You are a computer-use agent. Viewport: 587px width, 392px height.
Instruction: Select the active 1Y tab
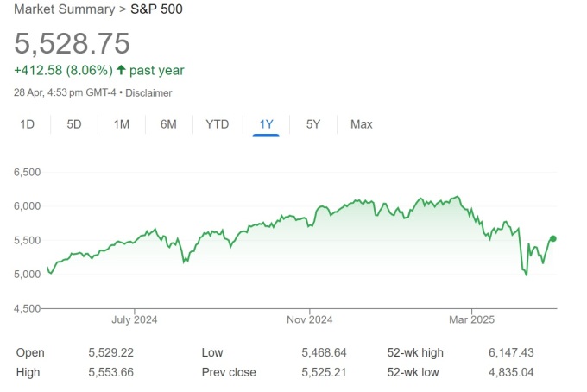point(266,124)
